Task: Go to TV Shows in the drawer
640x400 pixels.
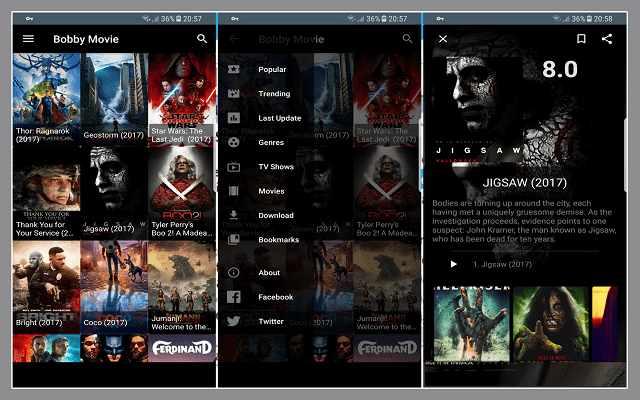Action: point(276,167)
